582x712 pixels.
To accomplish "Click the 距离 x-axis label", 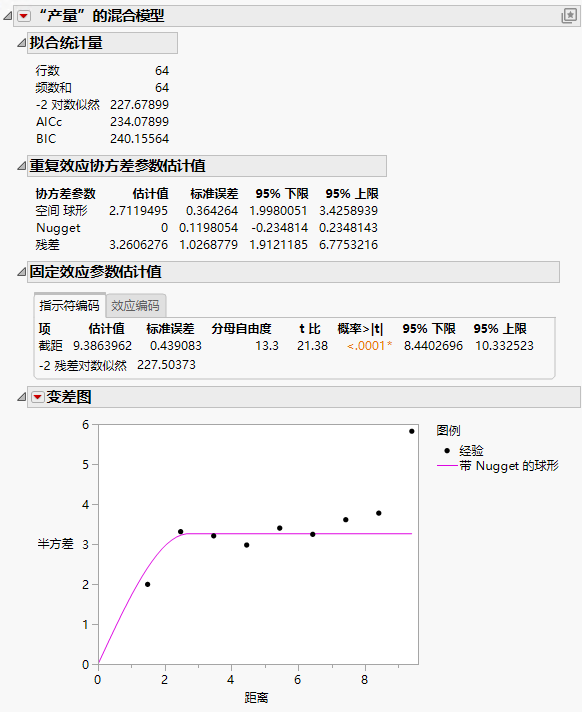I will pos(256,697).
